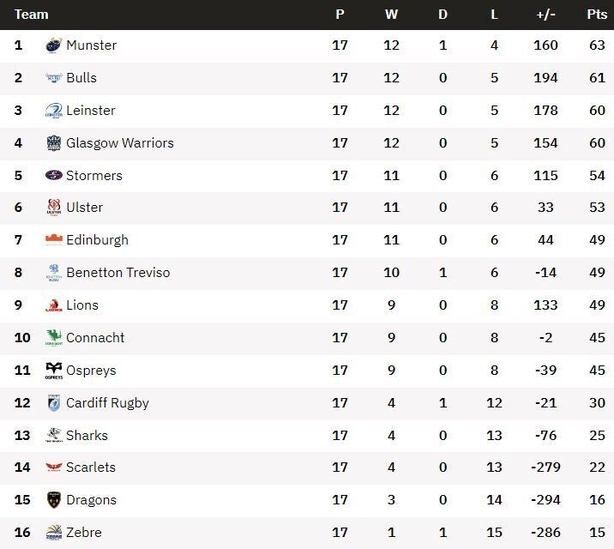Click the Munster team crest icon
Screen dimensions: 614x549
(54, 45)
